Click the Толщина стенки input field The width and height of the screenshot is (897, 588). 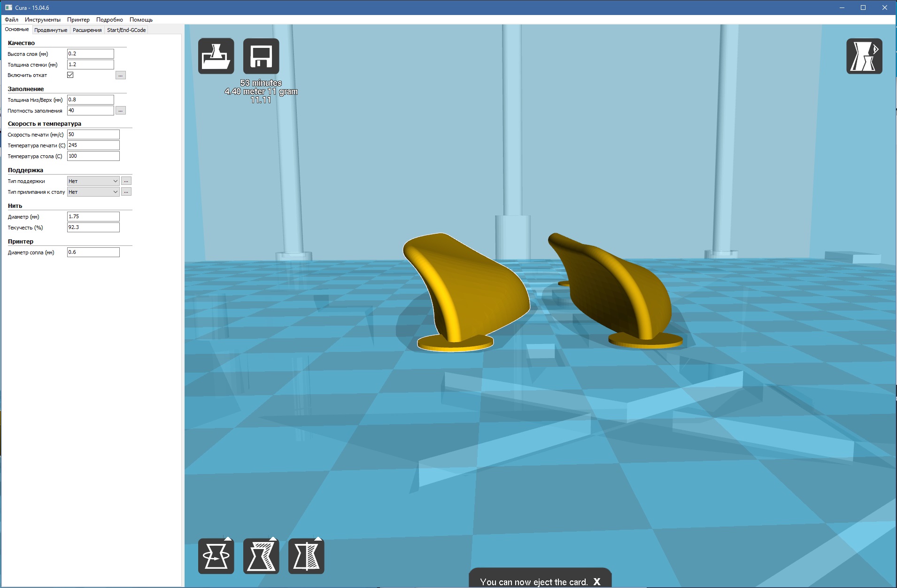point(91,65)
